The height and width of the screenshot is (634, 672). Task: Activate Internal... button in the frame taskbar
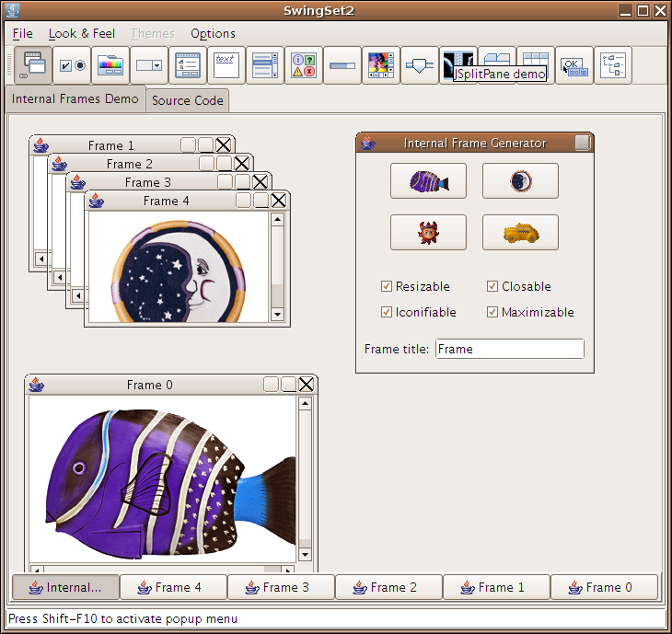[65, 587]
